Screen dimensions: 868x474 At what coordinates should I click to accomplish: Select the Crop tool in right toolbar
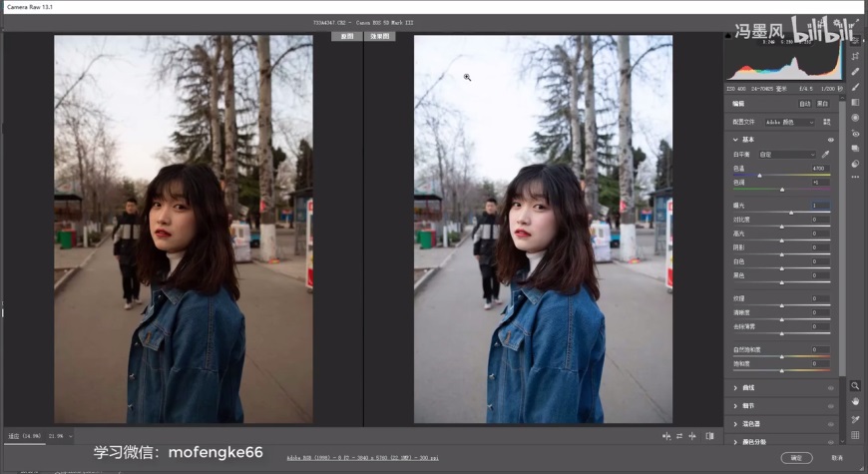click(x=855, y=55)
